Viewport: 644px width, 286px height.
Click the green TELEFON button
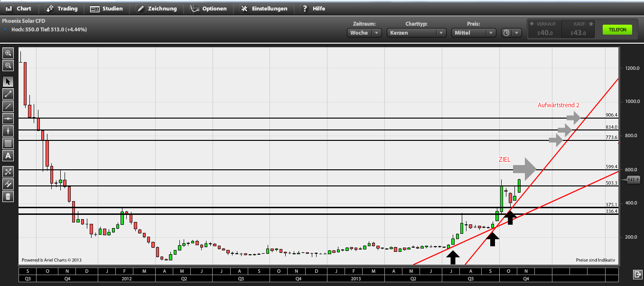pyautogui.click(x=617, y=29)
